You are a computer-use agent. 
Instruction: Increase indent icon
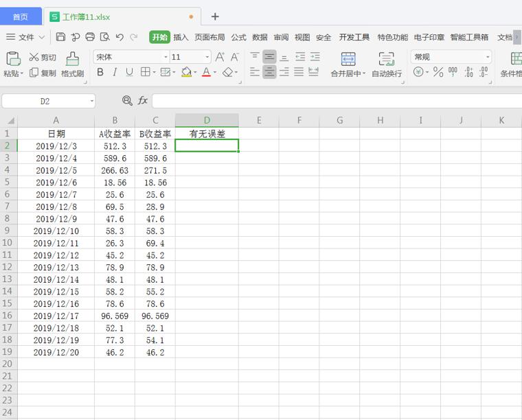(315, 57)
